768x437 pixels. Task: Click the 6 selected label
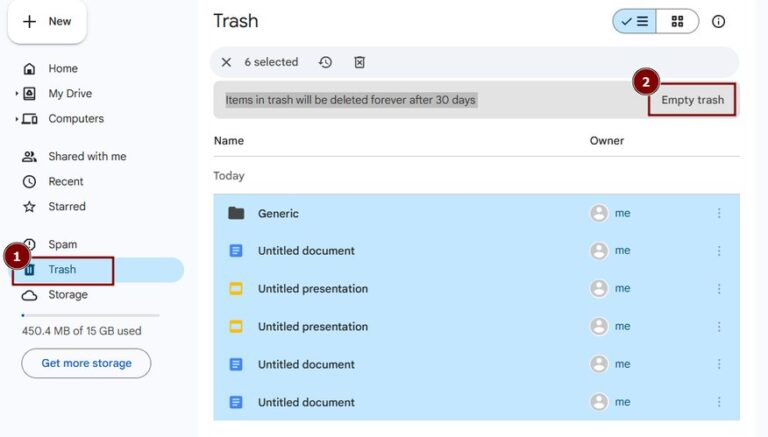271,62
